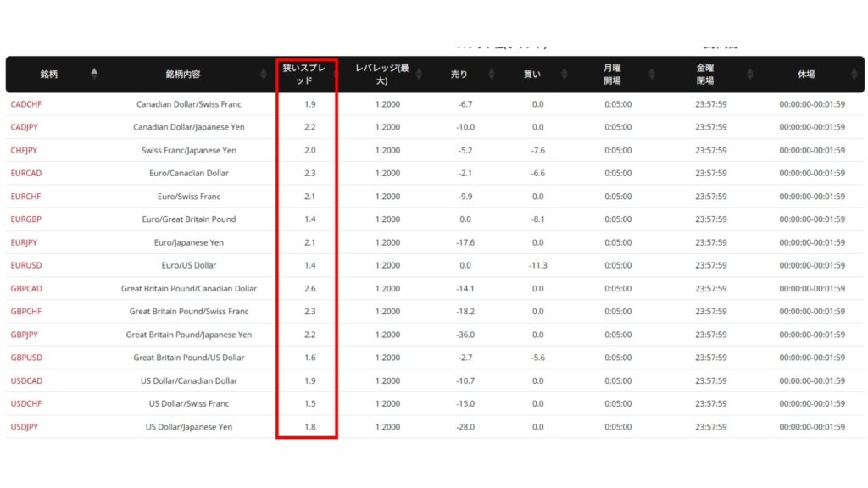This screenshot has width=868, height=488.
Task: Select the GBPJPY symbol link
Action: (x=25, y=335)
